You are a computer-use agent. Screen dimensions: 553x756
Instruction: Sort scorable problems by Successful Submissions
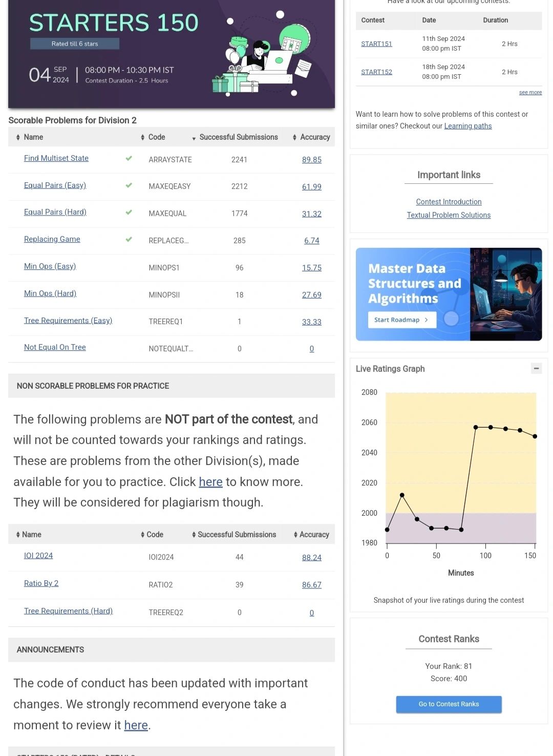pyautogui.click(x=235, y=137)
